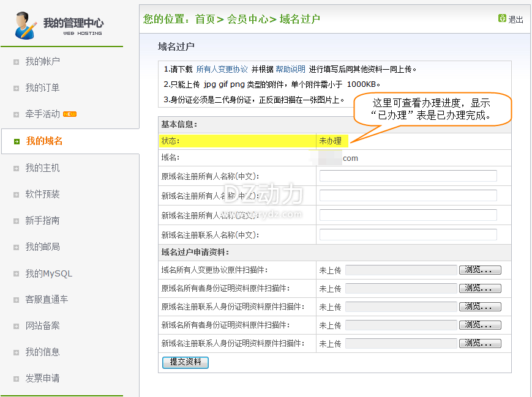Click the arrow icon beside 我的帐户
The height and width of the screenshot is (397, 532).
[x=17, y=62]
